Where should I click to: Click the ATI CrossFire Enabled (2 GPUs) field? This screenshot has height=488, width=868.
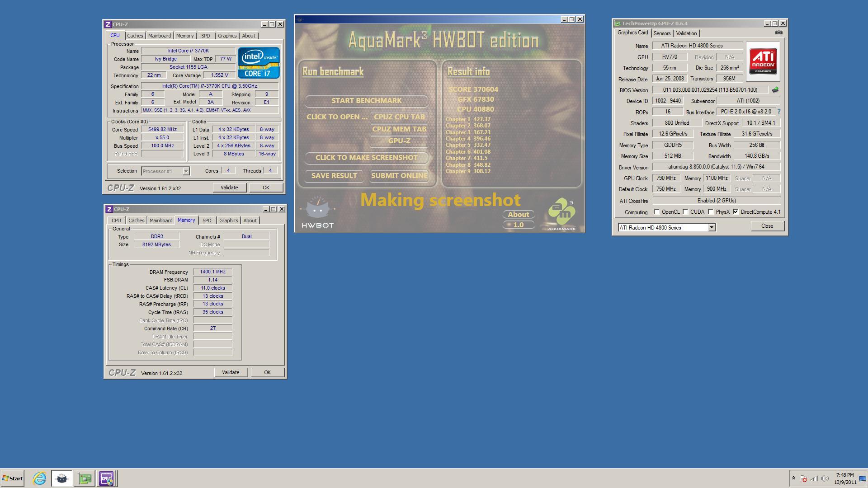point(717,201)
